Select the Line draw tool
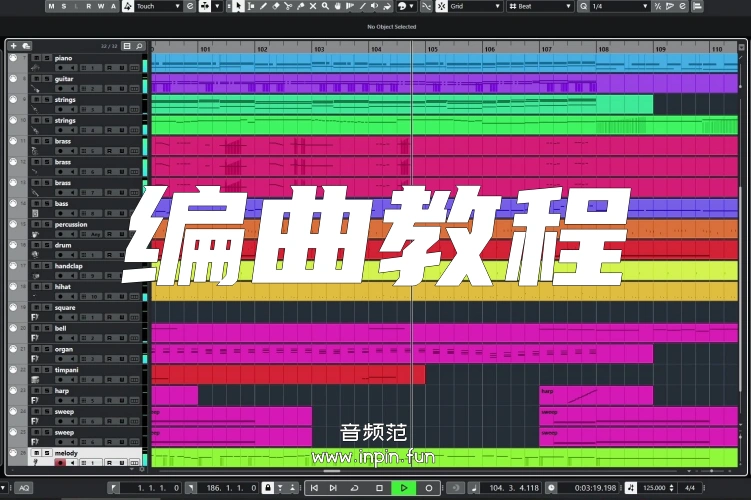Viewport: 751px width, 500px height. (363, 6)
